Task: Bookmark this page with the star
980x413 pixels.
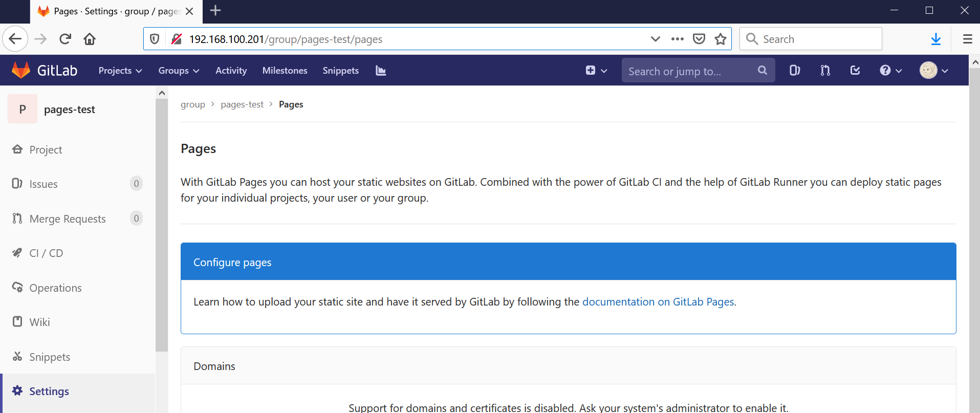Action: pyautogui.click(x=721, y=39)
